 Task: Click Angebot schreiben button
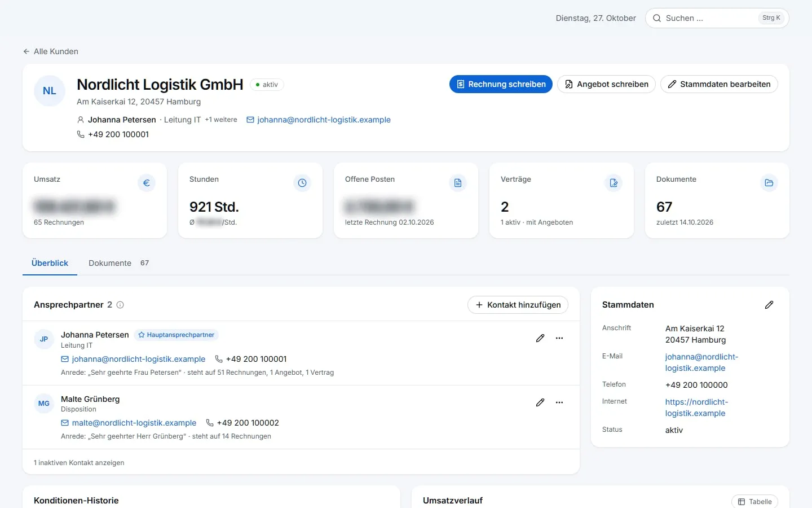pyautogui.click(x=606, y=84)
